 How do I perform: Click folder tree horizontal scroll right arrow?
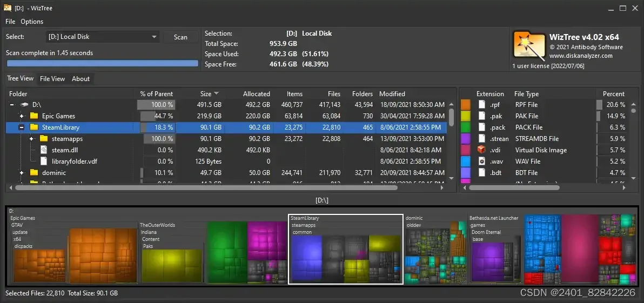[442, 187]
